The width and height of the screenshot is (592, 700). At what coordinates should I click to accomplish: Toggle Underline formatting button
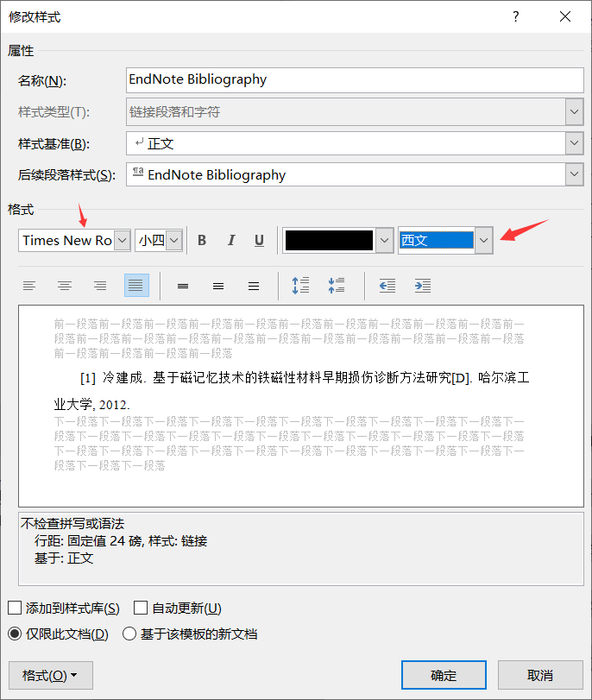(259, 241)
